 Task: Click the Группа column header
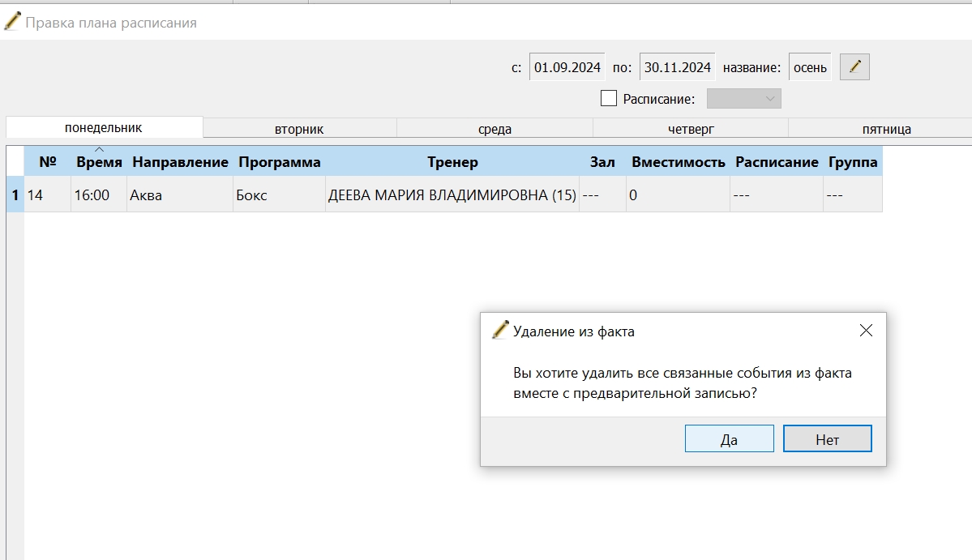(x=853, y=162)
